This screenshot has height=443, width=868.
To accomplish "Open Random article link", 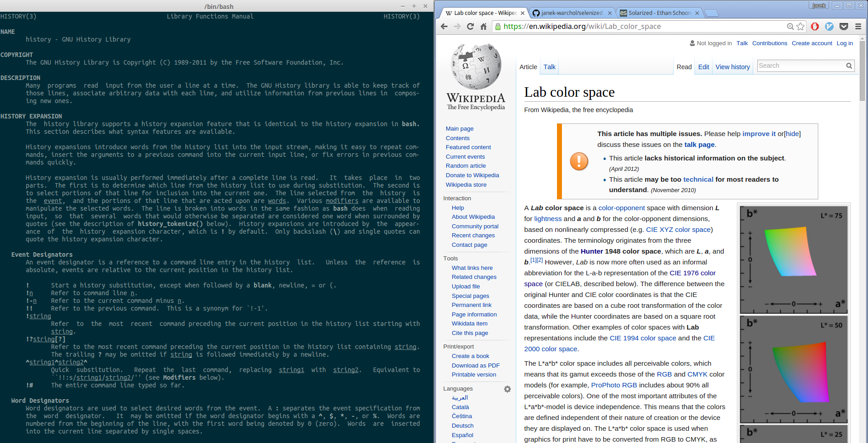I will tap(466, 166).
